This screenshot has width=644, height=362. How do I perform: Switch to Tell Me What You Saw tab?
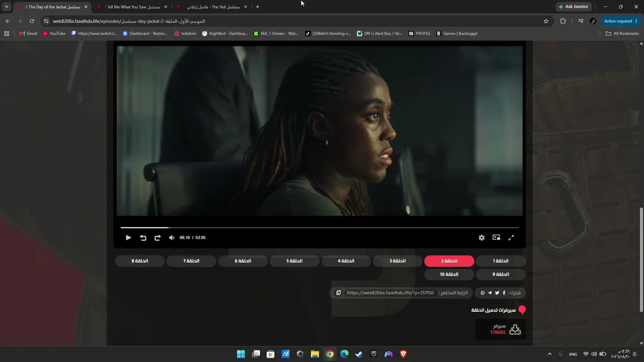[131, 7]
